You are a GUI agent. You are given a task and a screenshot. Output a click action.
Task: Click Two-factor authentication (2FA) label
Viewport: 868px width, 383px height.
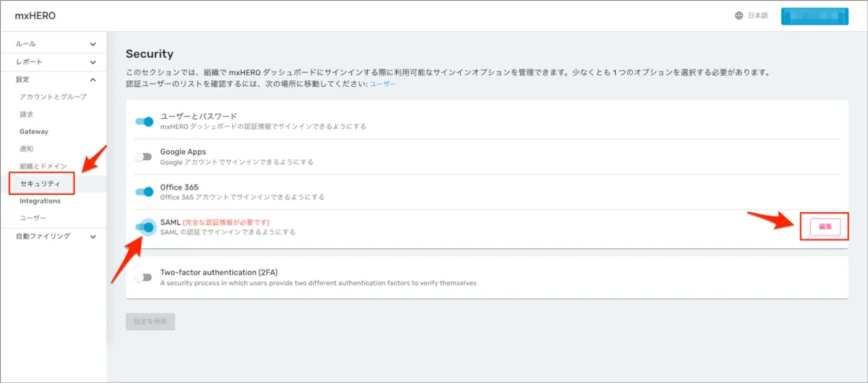click(x=219, y=272)
